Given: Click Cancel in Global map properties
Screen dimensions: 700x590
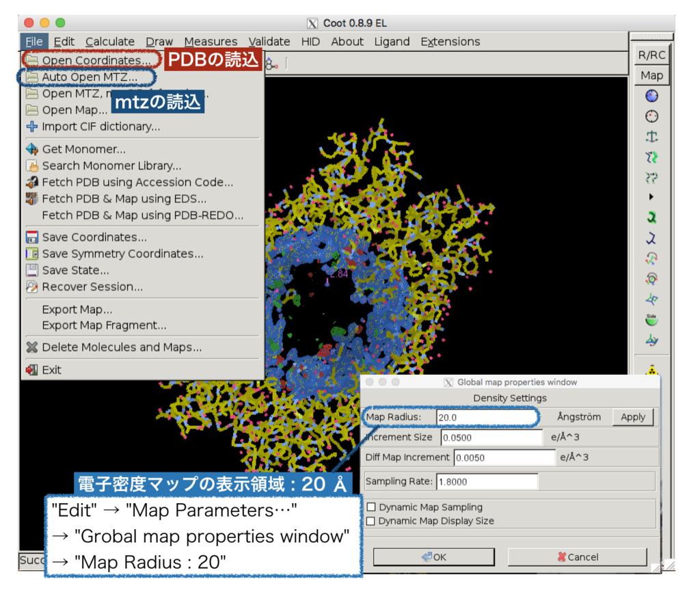Looking at the screenshot, I should (578, 557).
